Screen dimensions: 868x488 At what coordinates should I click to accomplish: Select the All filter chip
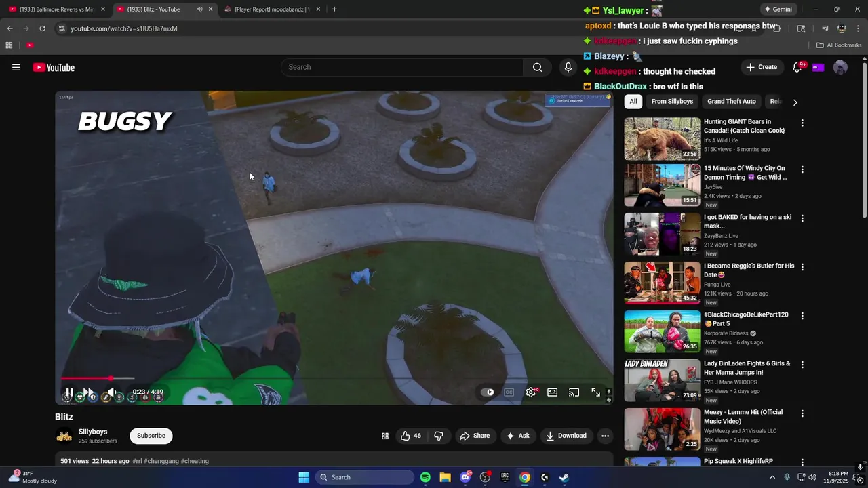[x=633, y=102]
